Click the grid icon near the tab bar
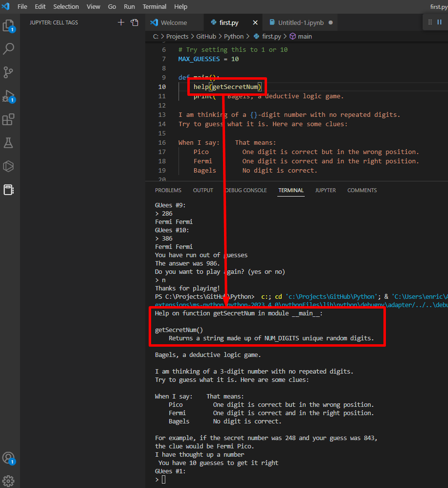 tap(431, 22)
